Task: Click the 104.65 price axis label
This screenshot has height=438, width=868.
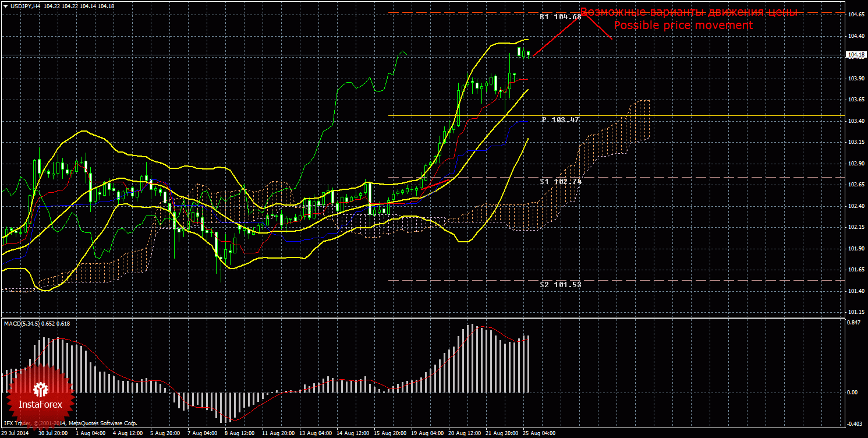Action: tap(856, 15)
